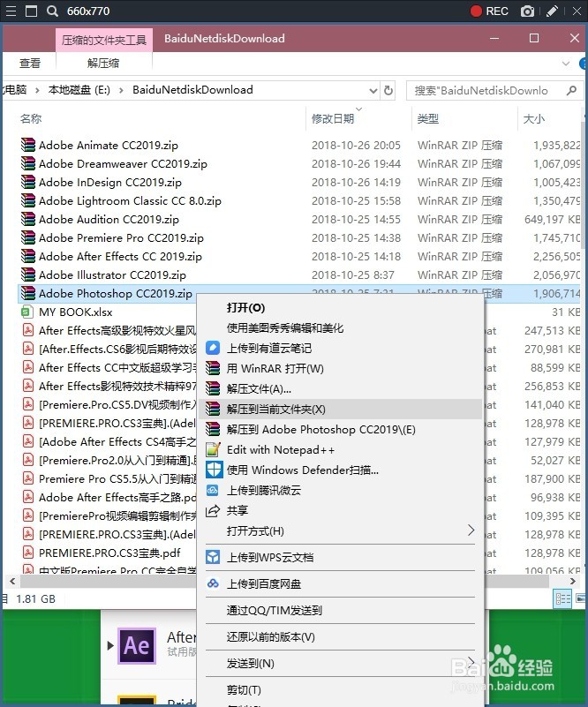Image resolution: width=588 pixels, height=707 pixels.
Task: Click the horizontal scrollbar left arrow
Action: pyautogui.click(x=12, y=581)
